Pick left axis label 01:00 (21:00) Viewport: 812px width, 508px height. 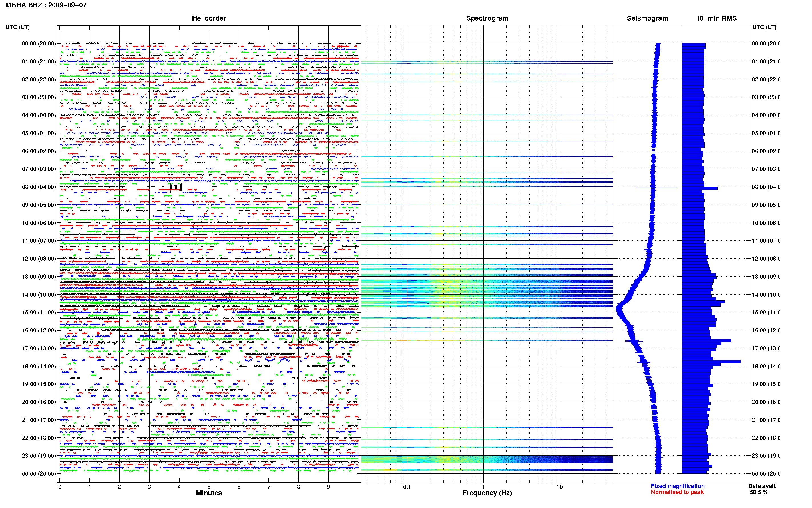coord(39,61)
